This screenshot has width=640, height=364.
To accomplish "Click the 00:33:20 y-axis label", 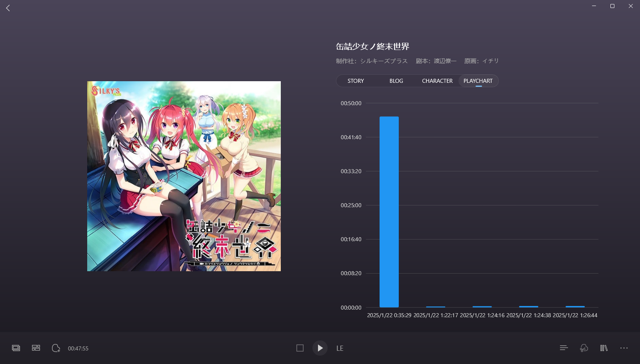I will 351,171.
